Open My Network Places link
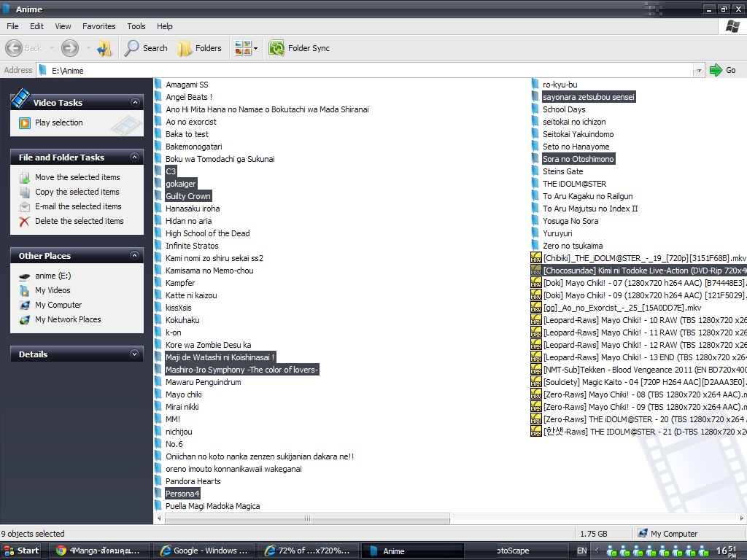Screen dimensions: 747x560 coord(68,319)
